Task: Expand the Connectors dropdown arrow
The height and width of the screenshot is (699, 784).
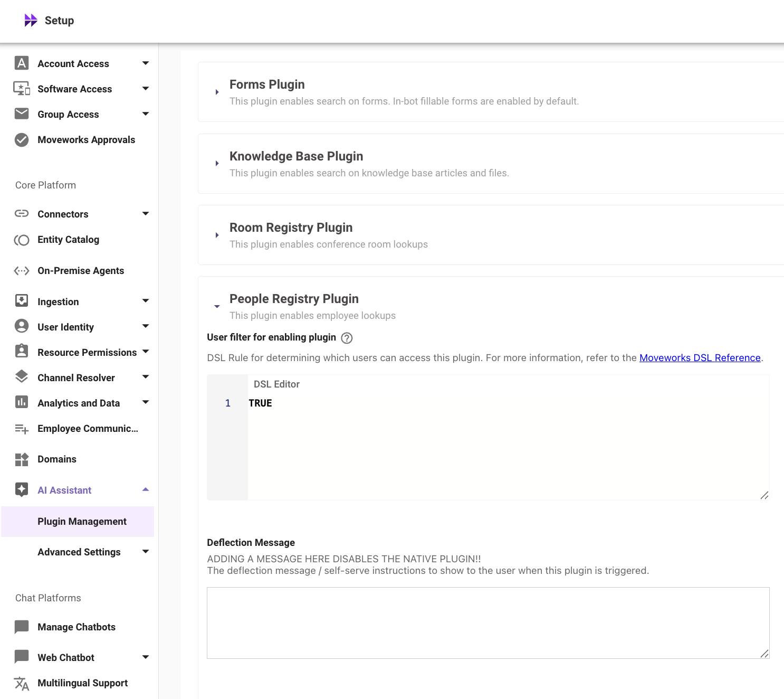Action: (146, 214)
